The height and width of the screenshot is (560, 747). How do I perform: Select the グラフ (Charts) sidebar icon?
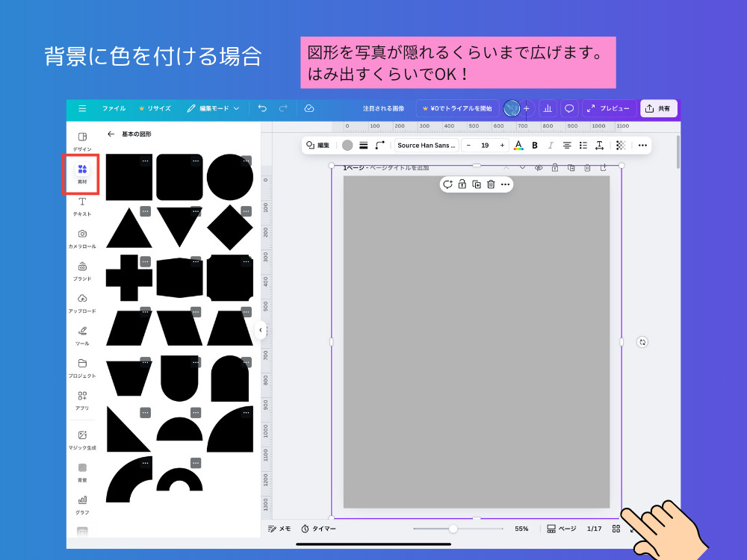coord(82,502)
